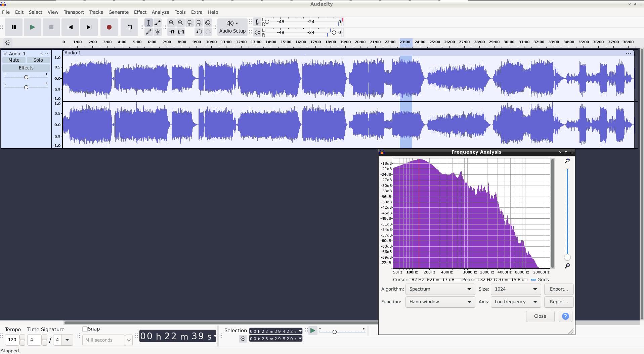Viewport: 644px width, 354px height.
Task: Open time signature denominator dropdown
Action: click(67, 340)
